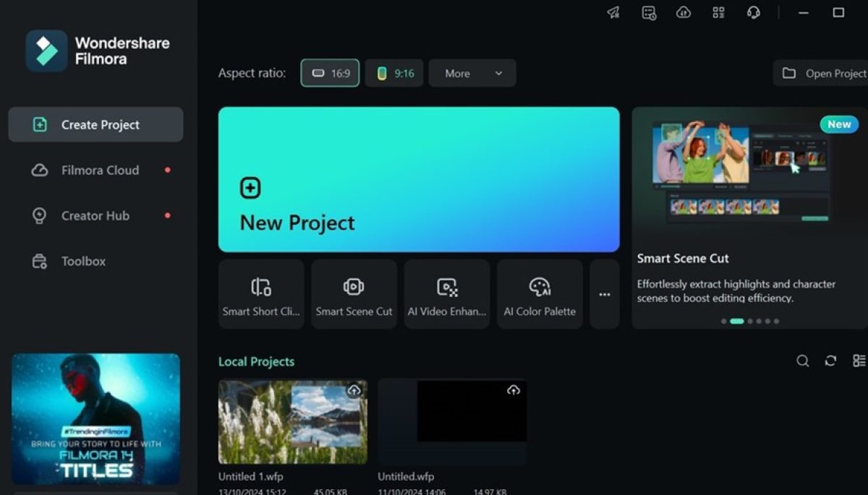The image size is (868, 495).
Task: Open the Untitled.wfp project thumbnail
Action: [x=452, y=422]
